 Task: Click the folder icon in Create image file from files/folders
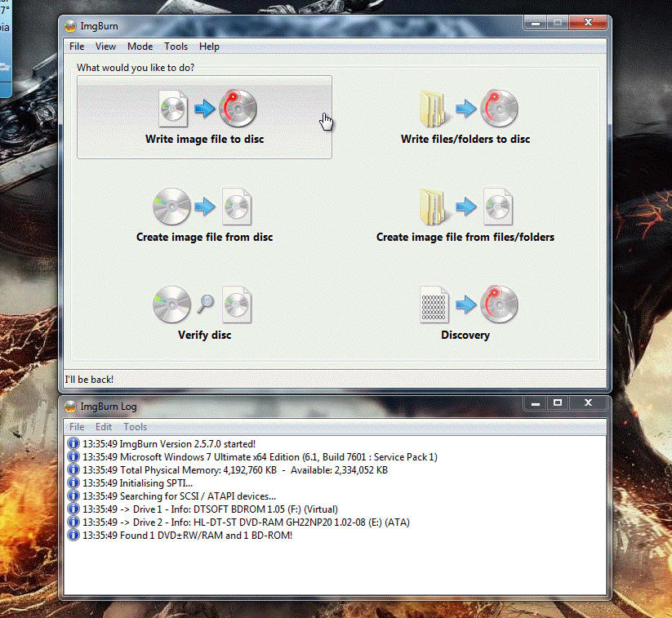click(434, 207)
